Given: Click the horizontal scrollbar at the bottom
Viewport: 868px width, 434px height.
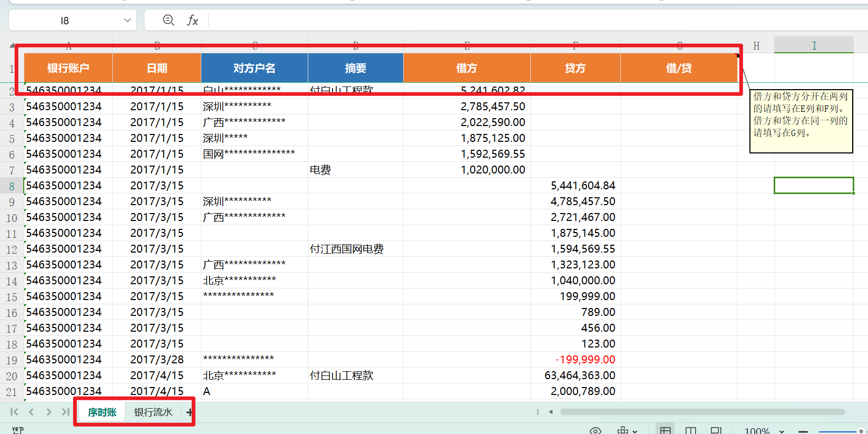Looking at the screenshot, I should pyautogui.click(x=702, y=412).
